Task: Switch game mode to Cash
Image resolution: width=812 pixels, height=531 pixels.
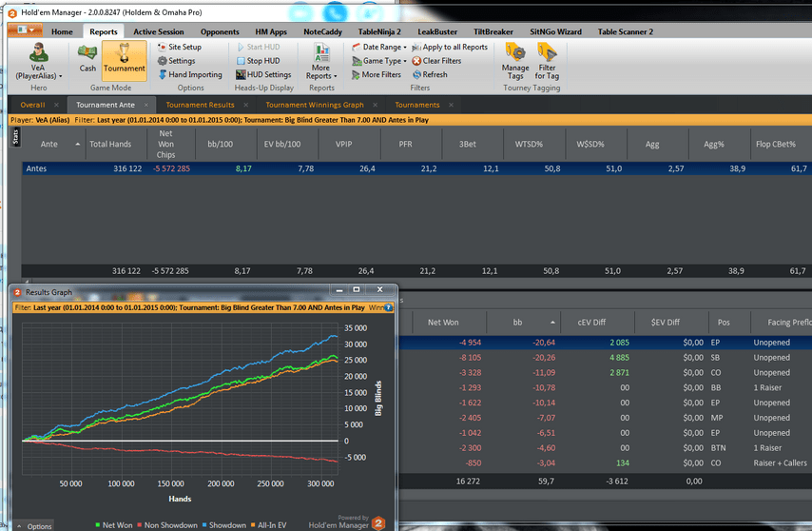Action: (87, 60)
